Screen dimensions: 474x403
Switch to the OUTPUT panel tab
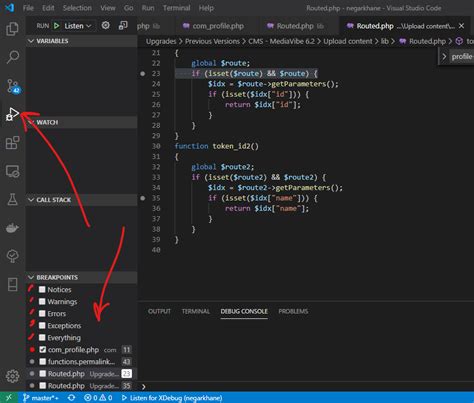coord(159,311)
